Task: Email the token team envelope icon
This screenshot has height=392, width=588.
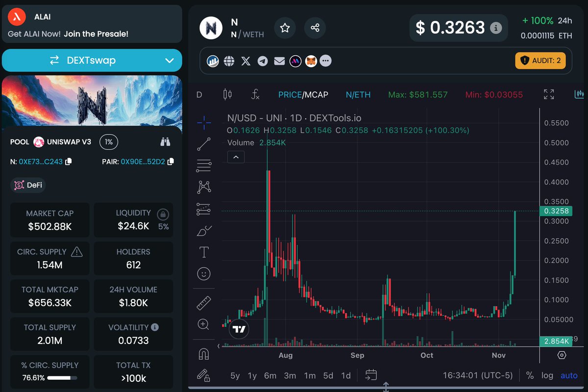Action: click(279, 61)
